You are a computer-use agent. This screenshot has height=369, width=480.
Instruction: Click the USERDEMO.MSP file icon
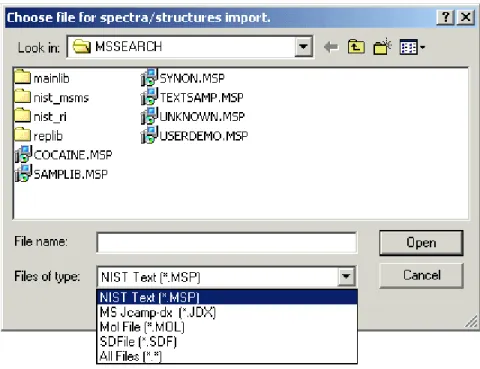tap(149, 135)
